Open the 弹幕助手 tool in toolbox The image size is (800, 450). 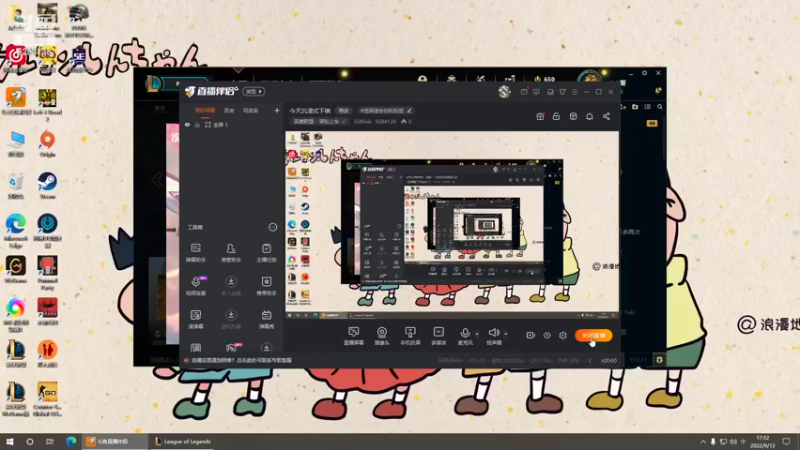pyautogui.click(x=195, y=253)
